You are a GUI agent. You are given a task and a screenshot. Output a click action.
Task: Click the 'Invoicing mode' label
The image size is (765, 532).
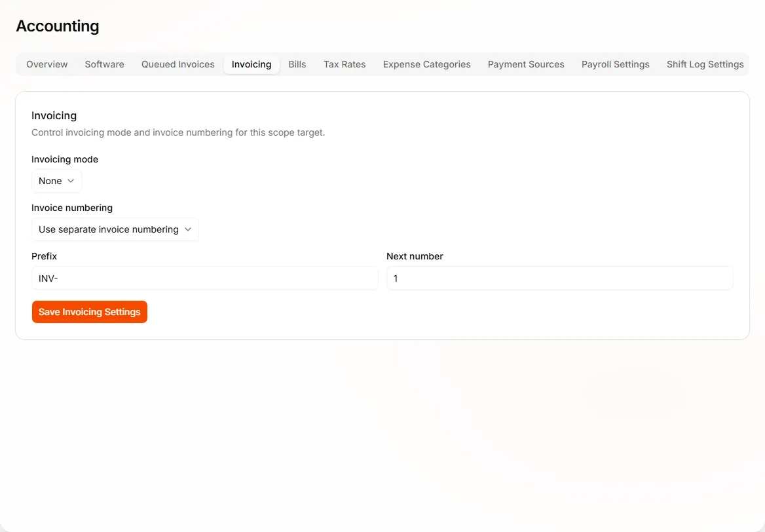tap(65, 159)
